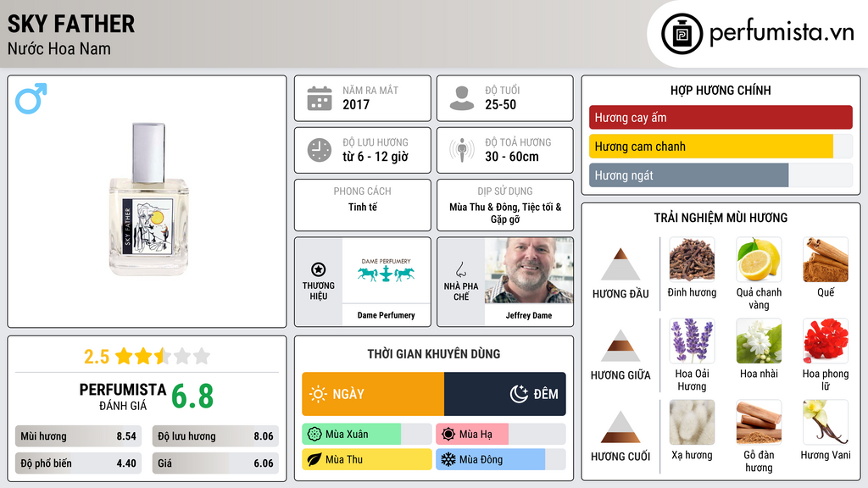Click the clock icon for Độ lưu hương
The height and width of the screenshot is (488, 868).
tap(320, 150)
